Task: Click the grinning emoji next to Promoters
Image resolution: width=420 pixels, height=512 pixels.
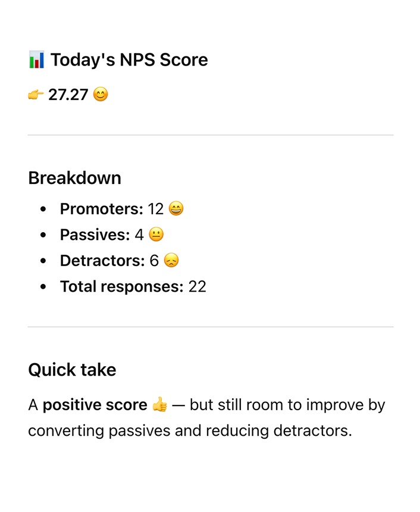Action: 176,209
